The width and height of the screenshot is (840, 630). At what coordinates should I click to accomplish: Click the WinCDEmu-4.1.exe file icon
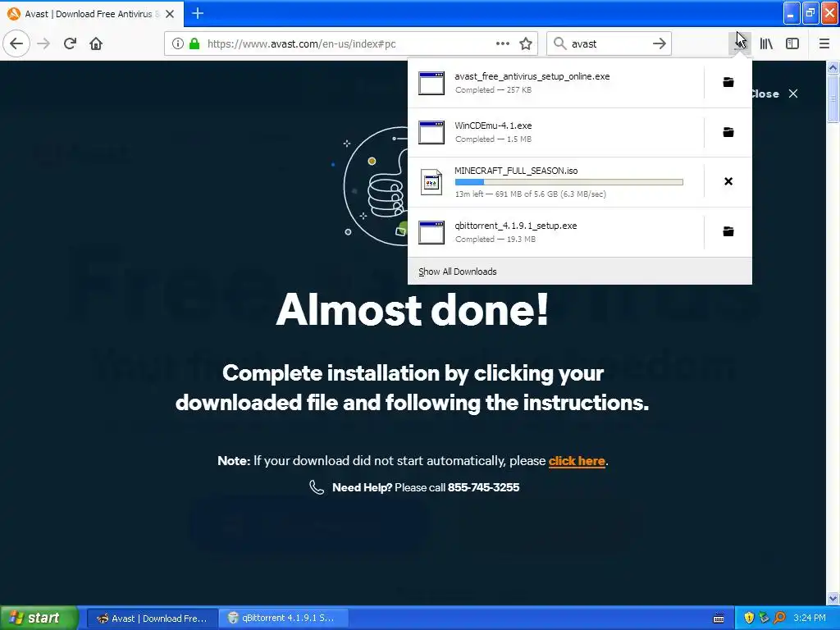pyautogui.click(x=431, y=133)
